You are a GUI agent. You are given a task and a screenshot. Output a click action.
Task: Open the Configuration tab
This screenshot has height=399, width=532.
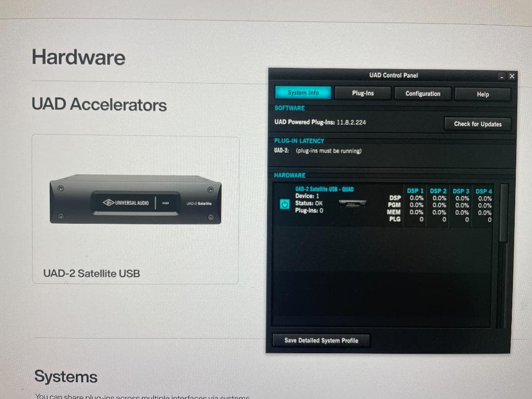click(423, 94)
